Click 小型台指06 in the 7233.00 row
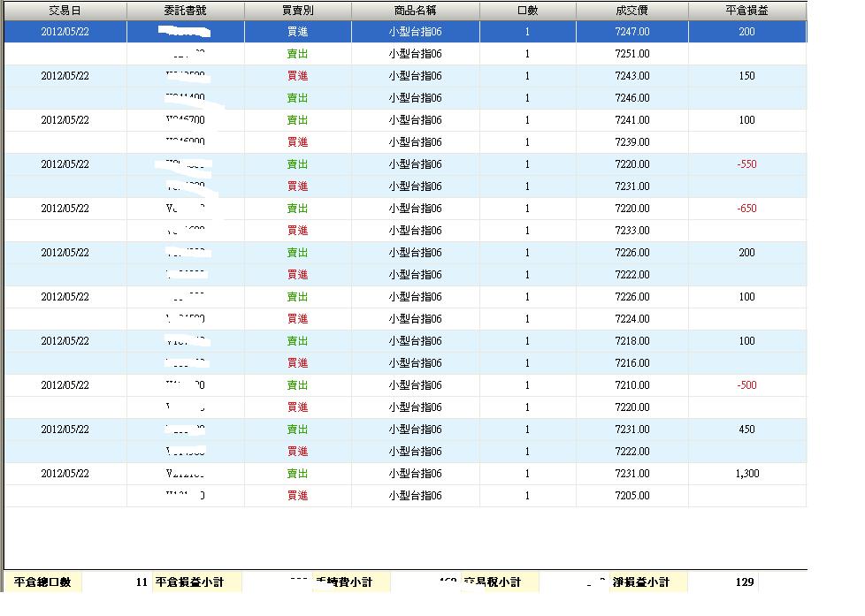Viewport: 865px width, 616px height. (416, 231)
